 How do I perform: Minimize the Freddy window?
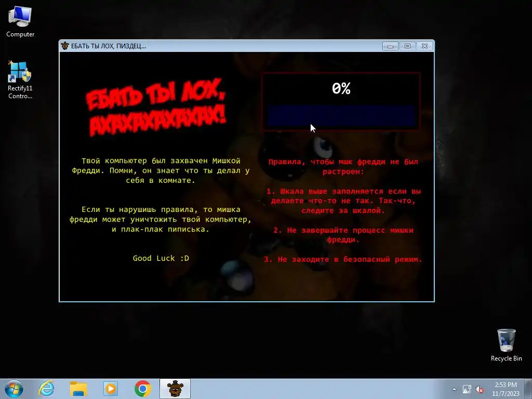390,46
